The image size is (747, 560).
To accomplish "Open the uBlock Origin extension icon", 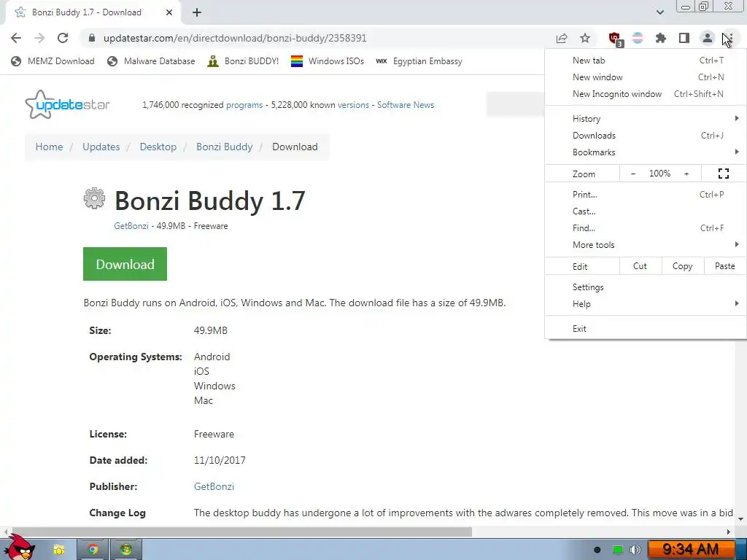I will tap(615, 39).
